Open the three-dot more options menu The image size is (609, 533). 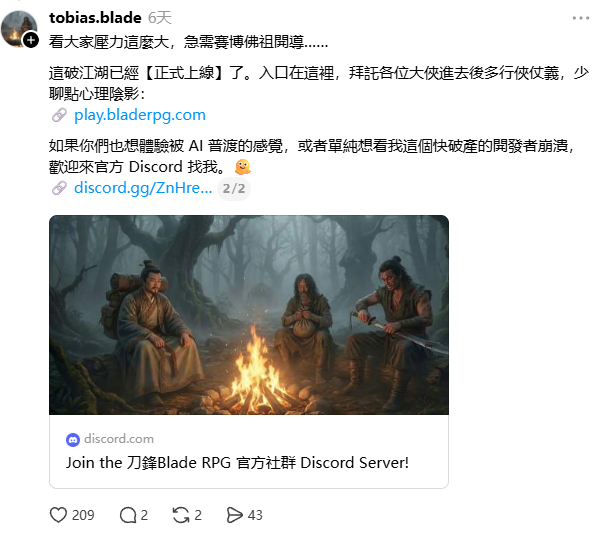pos(581,18)
